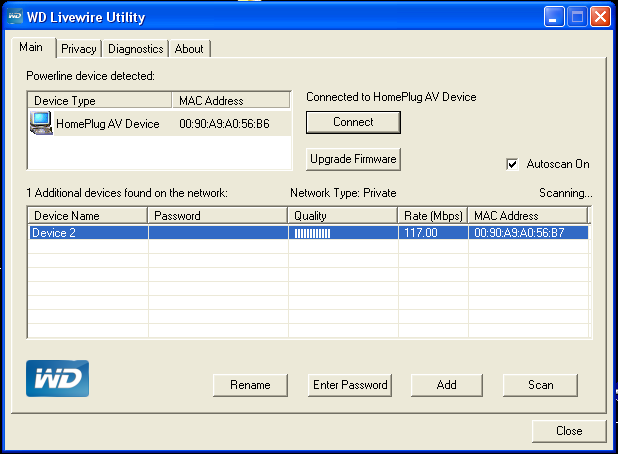The width and height of the screenshot is (618, 454).
Task: Select the HomePlug AV Device list entry
Action: (x=160, y=124)
